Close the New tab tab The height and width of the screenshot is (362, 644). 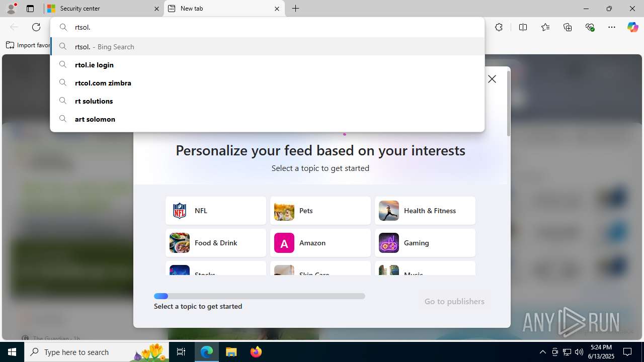[277, 9]
